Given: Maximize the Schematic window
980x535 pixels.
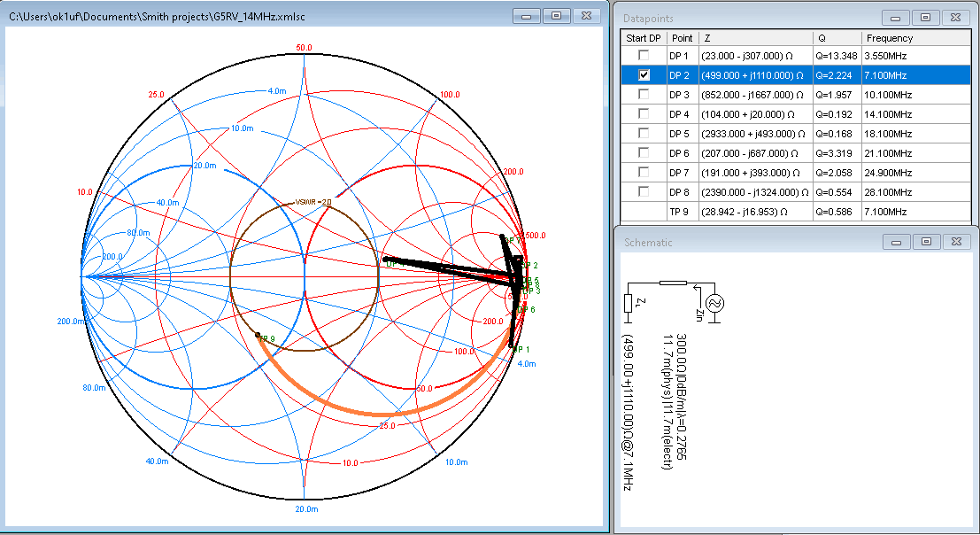Looking at the screenshot, I should [x=925, y=242].
